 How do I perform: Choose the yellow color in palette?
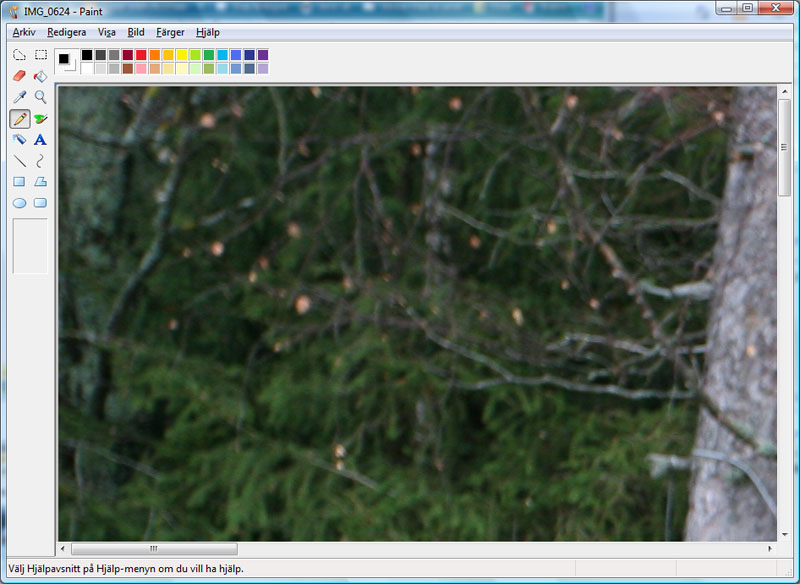182,55
